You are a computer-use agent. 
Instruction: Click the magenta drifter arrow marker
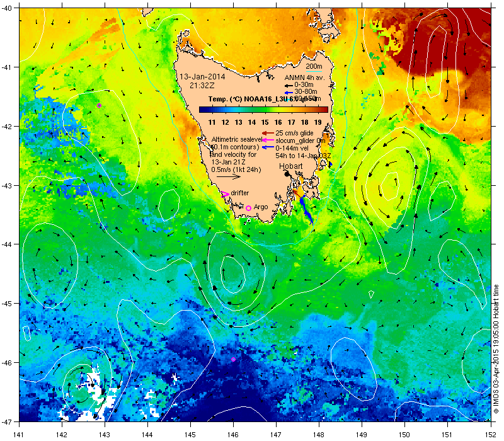(225, 194)
